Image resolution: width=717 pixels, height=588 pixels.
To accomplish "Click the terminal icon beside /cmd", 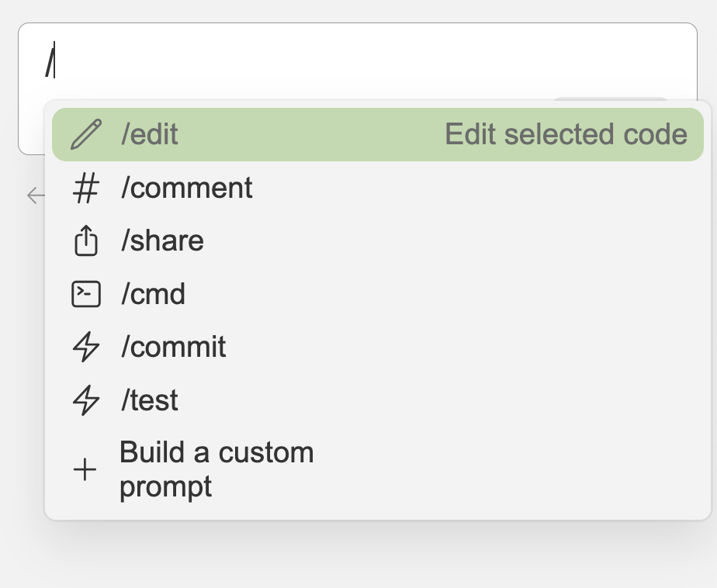I will click(85, 294).
